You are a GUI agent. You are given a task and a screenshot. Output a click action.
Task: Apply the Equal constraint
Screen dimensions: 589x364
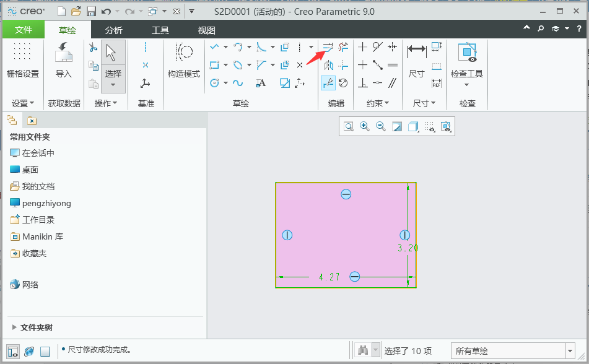click(x=393, y=65)
